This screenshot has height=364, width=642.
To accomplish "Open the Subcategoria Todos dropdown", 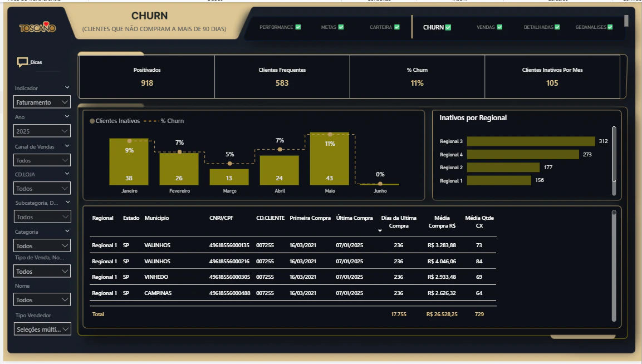I will (42, 217).
